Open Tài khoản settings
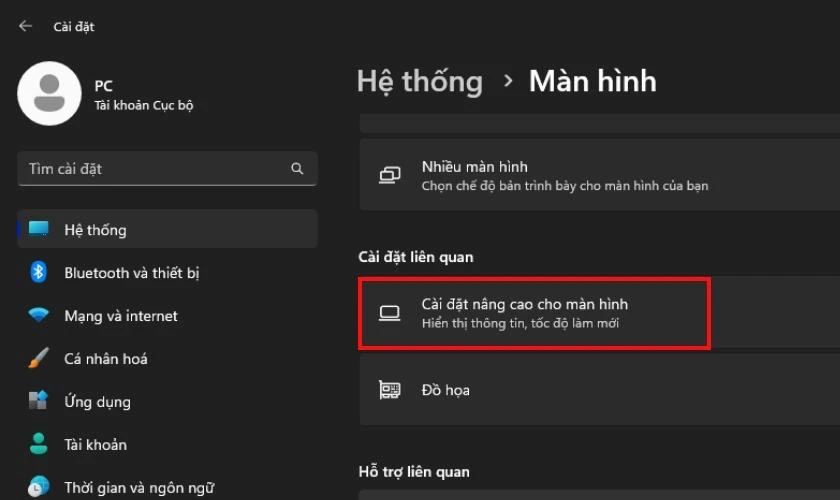 pos(168,444)
